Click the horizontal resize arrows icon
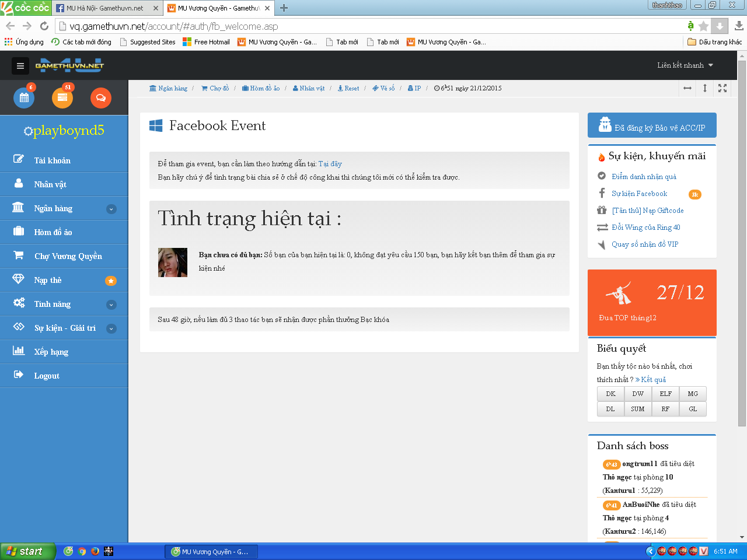The image size is (747, 560). point(687,88)
